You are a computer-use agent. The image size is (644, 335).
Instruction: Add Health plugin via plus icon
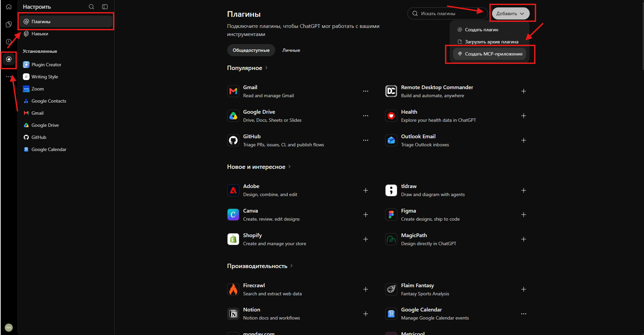[x=523, y=116]
